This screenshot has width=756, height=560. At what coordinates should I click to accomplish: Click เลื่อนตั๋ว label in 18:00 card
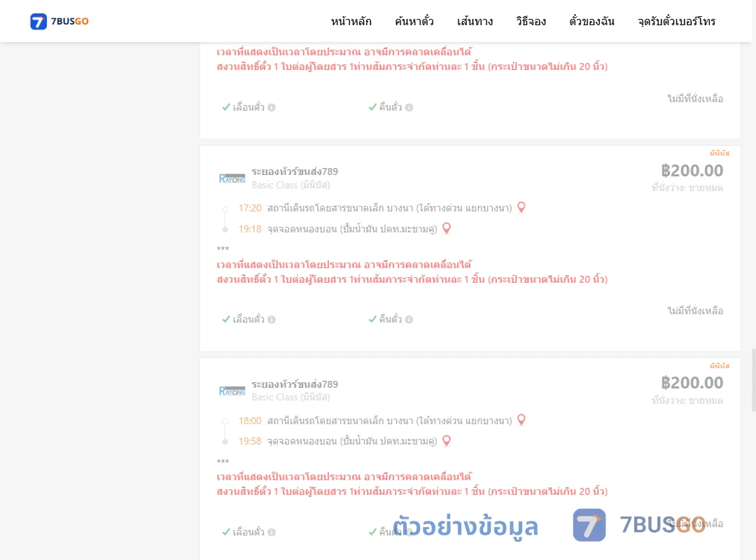248,532
